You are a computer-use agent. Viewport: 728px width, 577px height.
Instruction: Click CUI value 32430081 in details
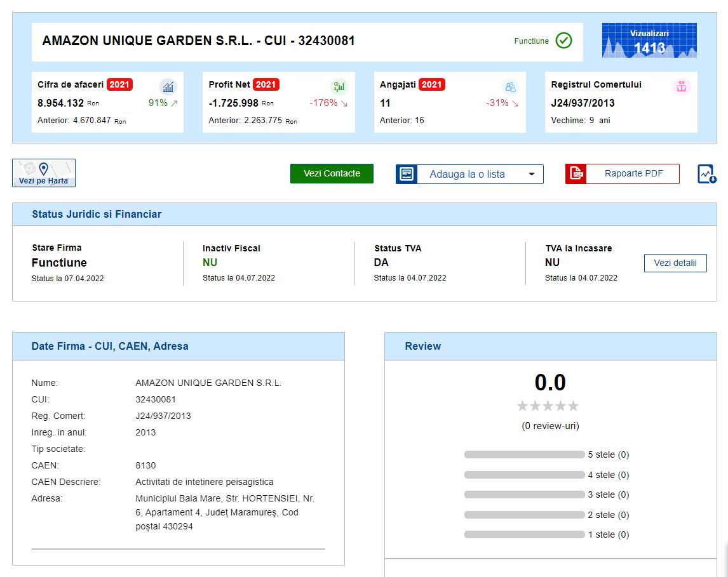[x=156, y=399]
